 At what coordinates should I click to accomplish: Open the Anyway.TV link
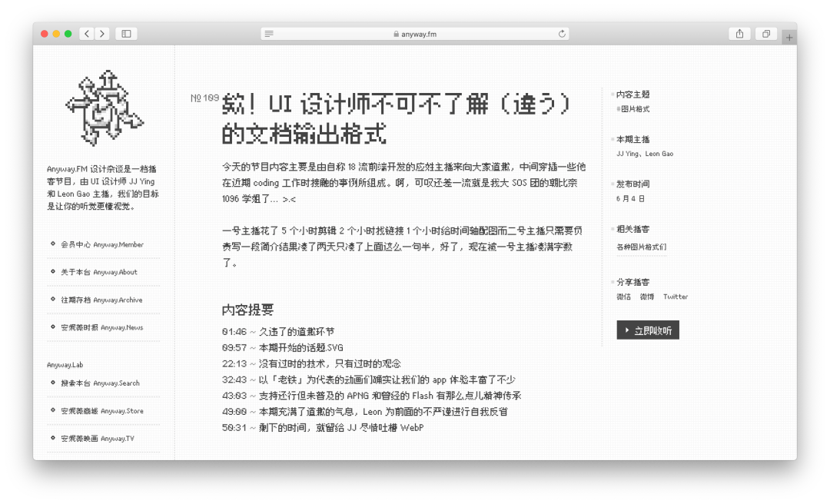click(98, 439)
